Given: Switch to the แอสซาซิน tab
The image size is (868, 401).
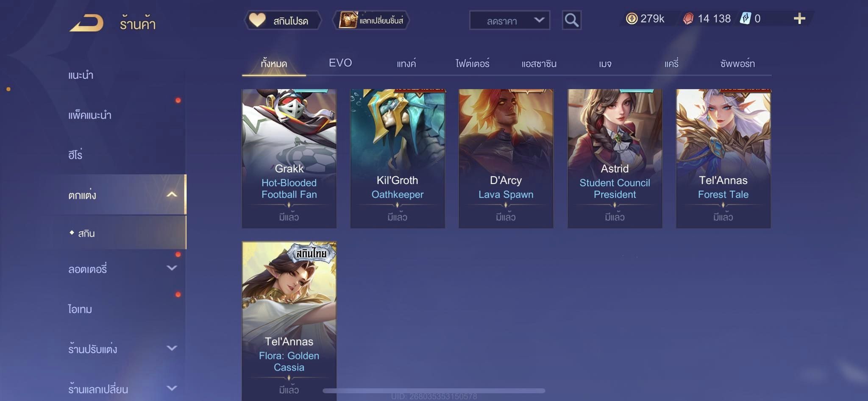Looking at the screenshot, I should tap(539, 64).
